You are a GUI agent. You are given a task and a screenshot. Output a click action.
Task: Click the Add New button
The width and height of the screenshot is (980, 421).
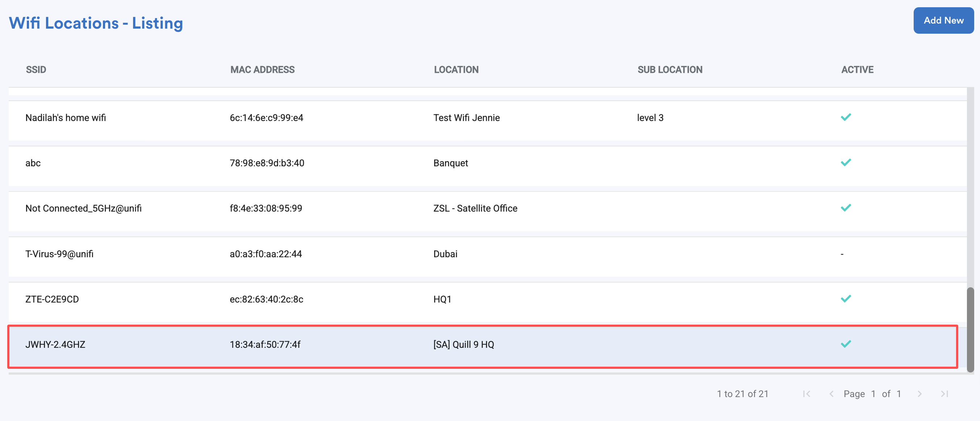point(943,21)
